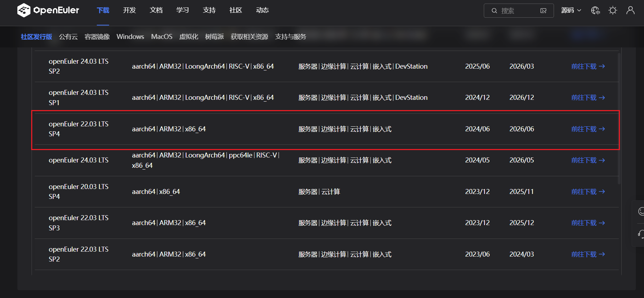Image resolution: width=644 pixels, height=298 pixels.
Task: Open the 支持 menu
Action: pos(209,10)
